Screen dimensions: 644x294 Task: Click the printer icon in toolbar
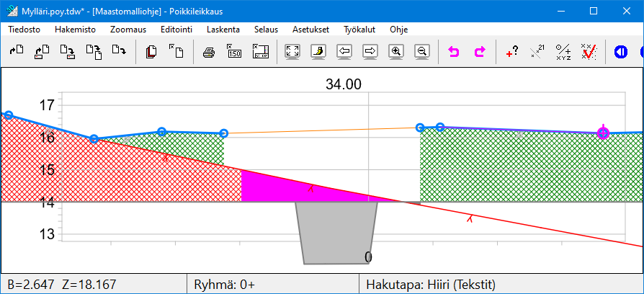click(208, 52)
